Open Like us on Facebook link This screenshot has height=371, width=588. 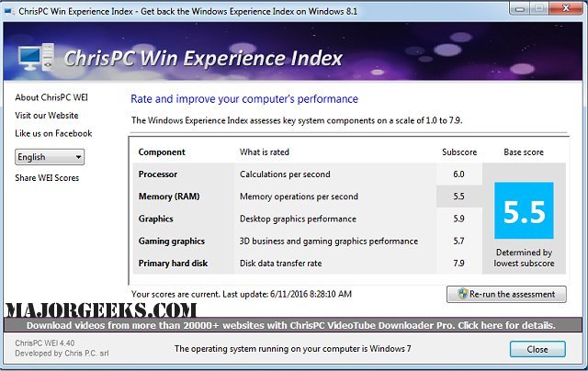click(53, 133)
